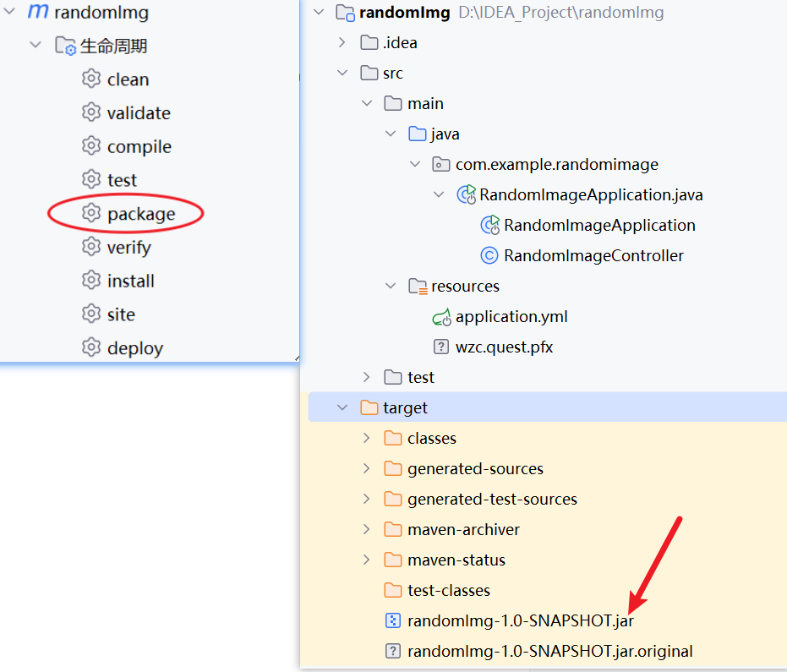
Task: Collapse the target folder chevron
Action: [342, 407]
